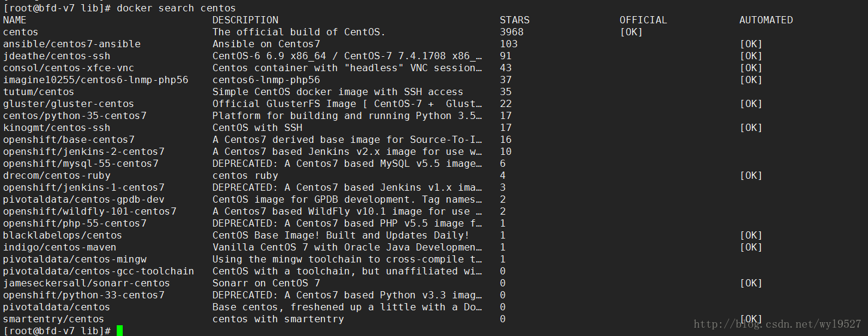Click the jdeathe/centos-ssh image name
Screen dimensions: 868x336
pos(57,56)
